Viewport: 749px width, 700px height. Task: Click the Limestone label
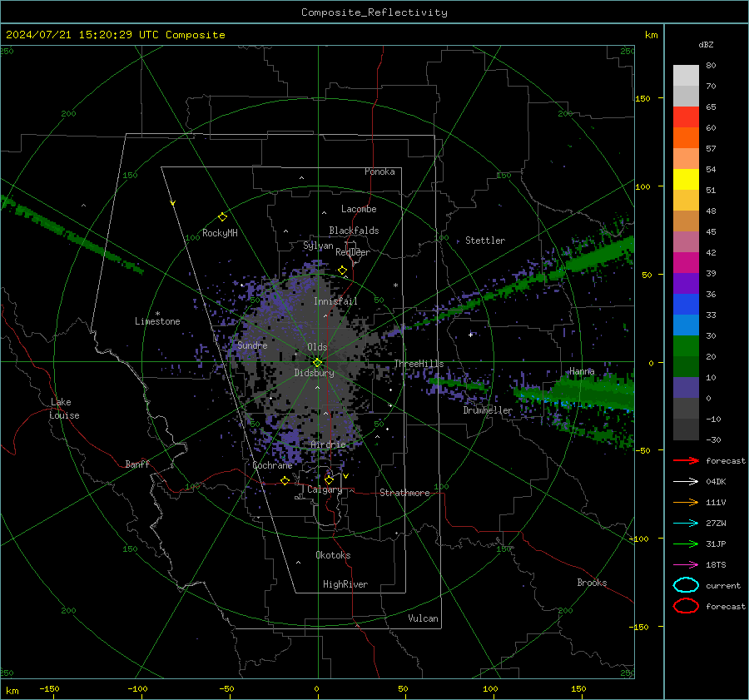tap(157, 321)
